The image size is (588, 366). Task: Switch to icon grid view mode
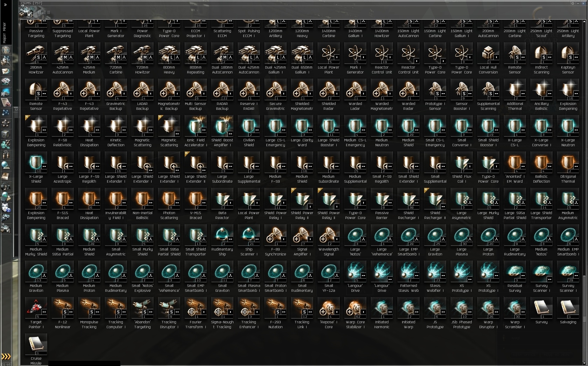pos(40,12)
